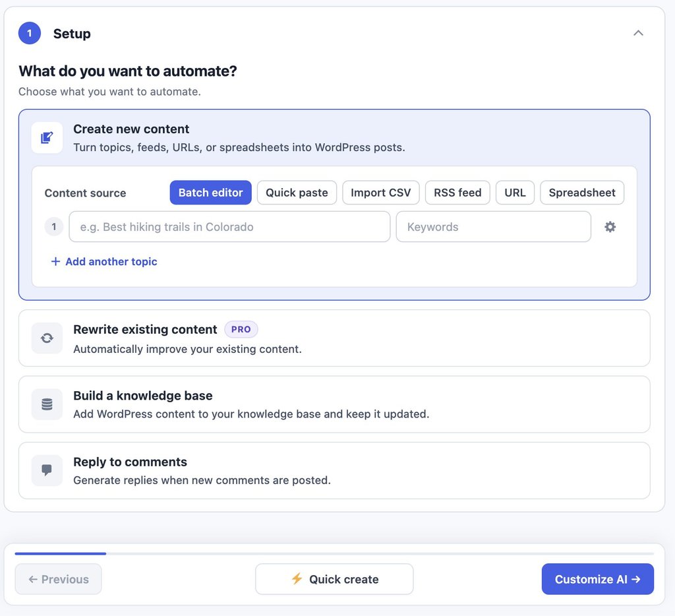675x616 pixels.
Task: Select the Batch editor source tab
Action: (x=210, y=193)
